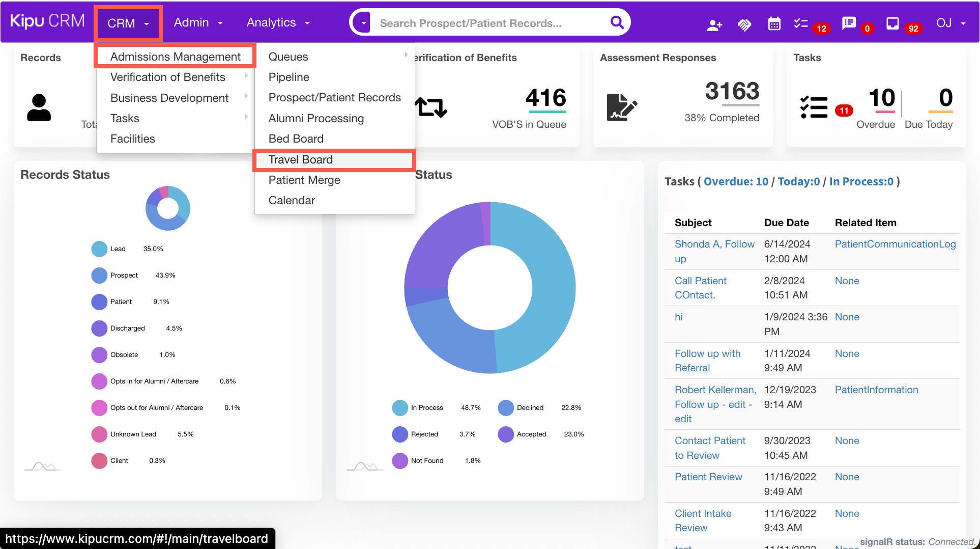
Task: Open the chat messages icon
Action: (849, 23)
